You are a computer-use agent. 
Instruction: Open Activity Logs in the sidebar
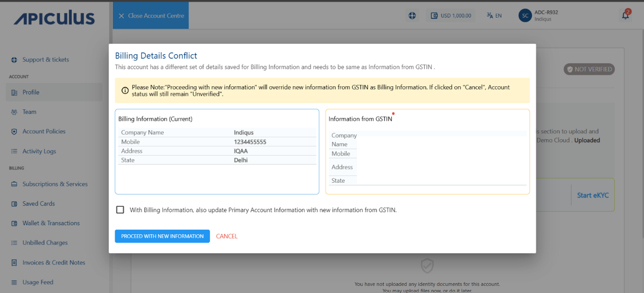39,151
